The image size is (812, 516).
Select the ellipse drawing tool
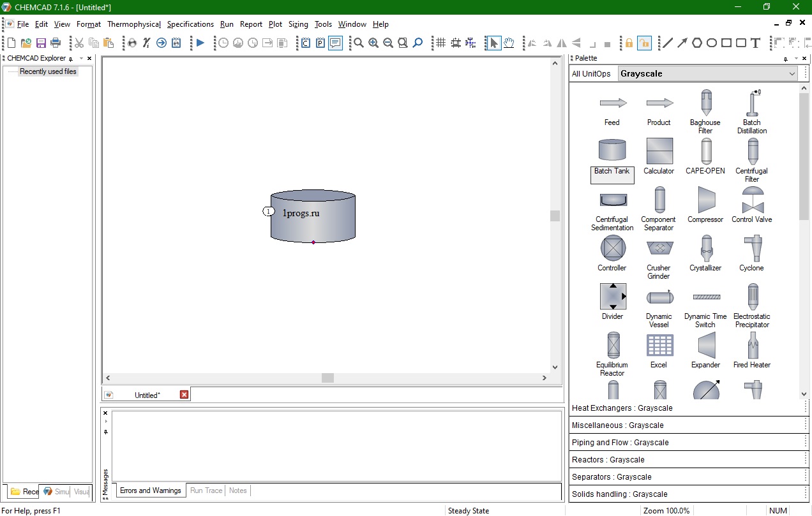point(711,43)
